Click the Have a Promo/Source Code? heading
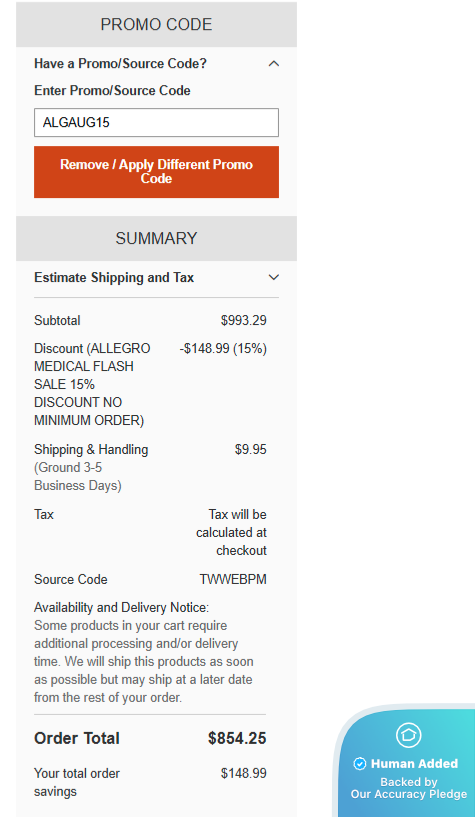 (x=120, y=64)
